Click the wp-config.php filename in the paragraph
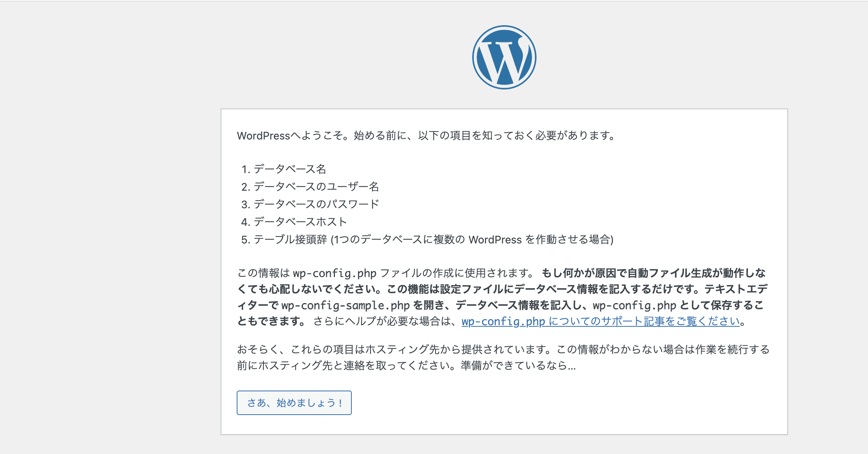 pos(335,272)
